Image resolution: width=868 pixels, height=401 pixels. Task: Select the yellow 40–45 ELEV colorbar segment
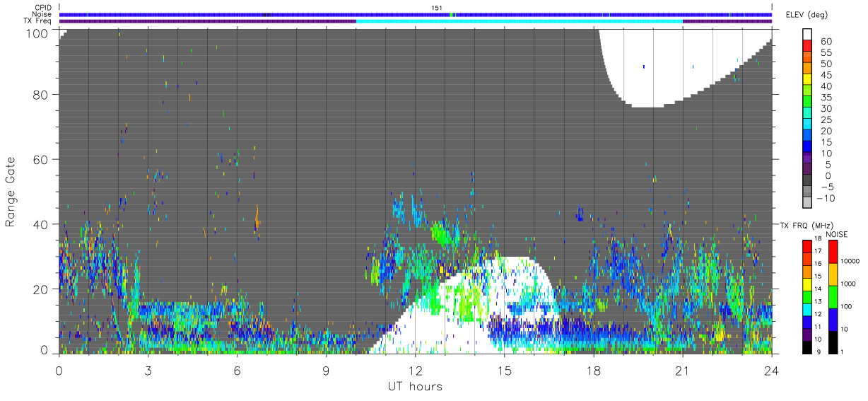[x=808, y=80]
